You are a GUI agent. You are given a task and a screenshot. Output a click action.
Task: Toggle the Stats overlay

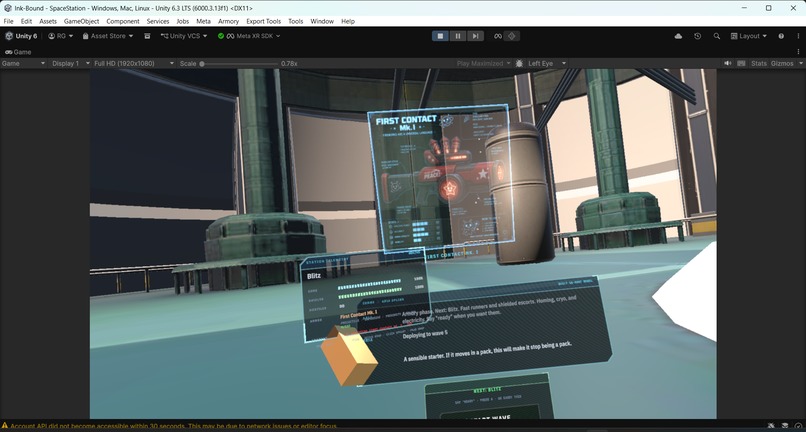point(759,63)
